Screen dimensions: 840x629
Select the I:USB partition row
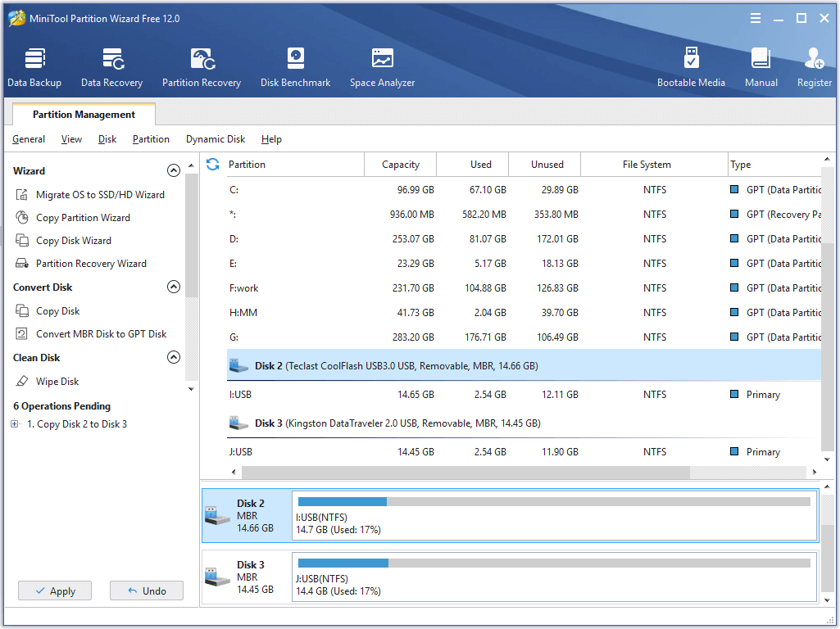pyautogui.click(x=524, y=395)
